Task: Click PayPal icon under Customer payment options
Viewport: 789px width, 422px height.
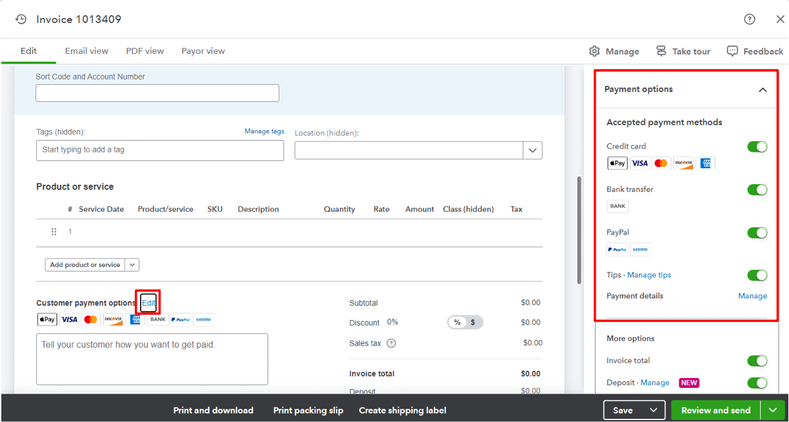Action: click(180, 319)
